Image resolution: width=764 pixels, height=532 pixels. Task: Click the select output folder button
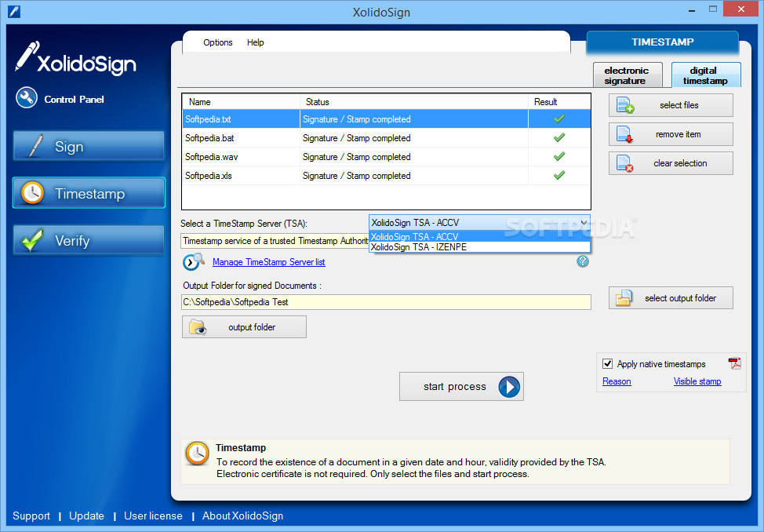coord(671,298)
